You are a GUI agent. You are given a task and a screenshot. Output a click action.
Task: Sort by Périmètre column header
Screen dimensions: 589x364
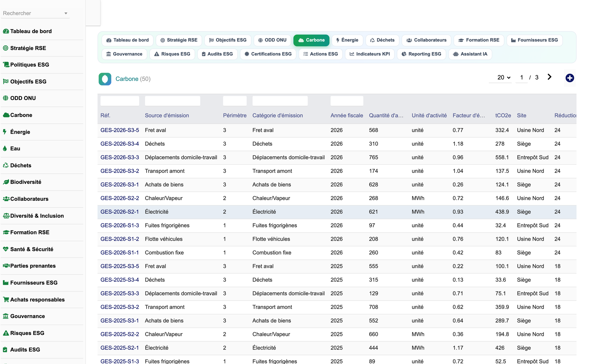(235, 115)
